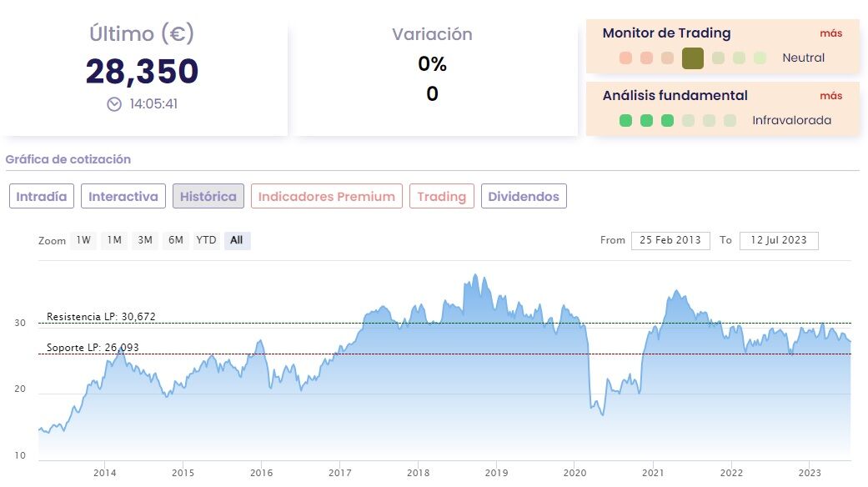This screenshot has height=487, width=868.
Task: Select the Histórica chart tab
Action: 208,197
